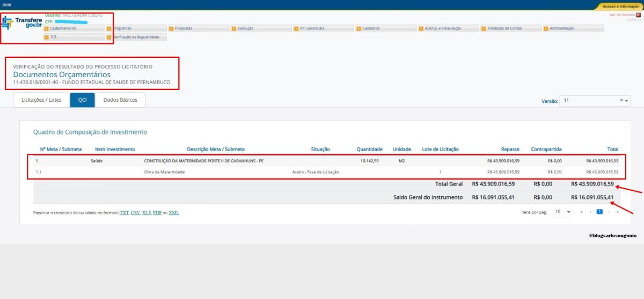This screenshot has height=299, width=644.
Task: Click the red Sair do Sistema icon
Action: point(638,15)
